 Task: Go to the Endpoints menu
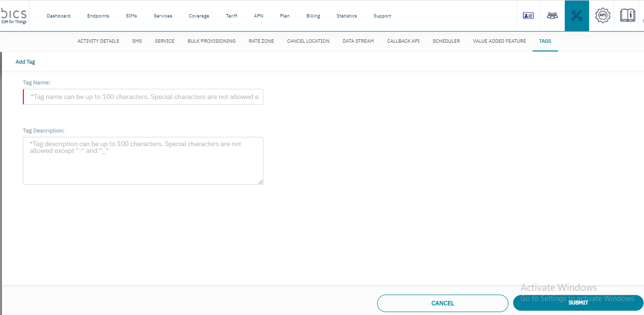click(98, 16)
